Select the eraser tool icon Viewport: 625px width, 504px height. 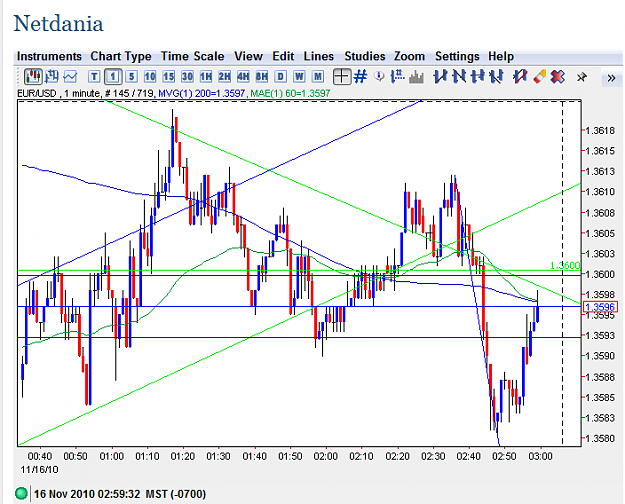(539, 76)
